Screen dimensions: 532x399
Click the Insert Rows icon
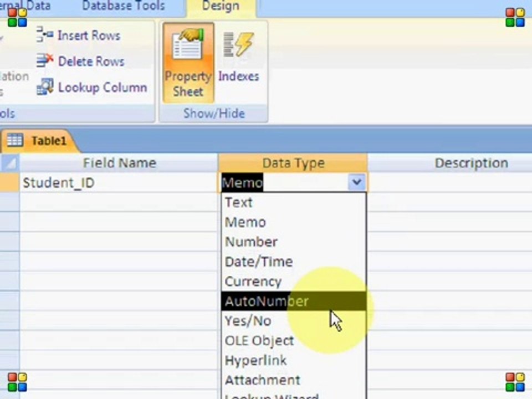tap(44, 34)
